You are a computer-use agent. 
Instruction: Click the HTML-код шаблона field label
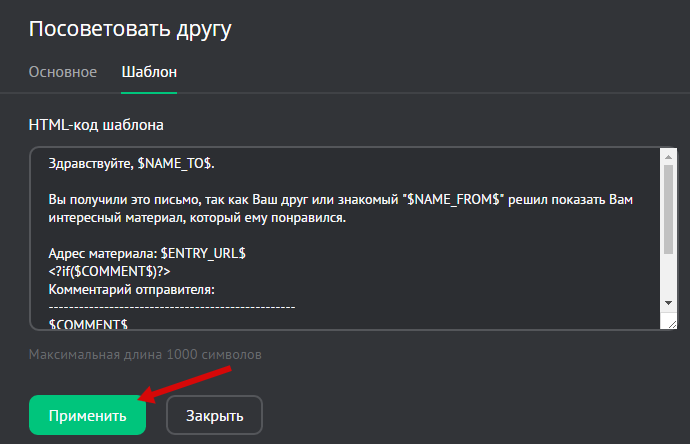(x=96, y=125)
